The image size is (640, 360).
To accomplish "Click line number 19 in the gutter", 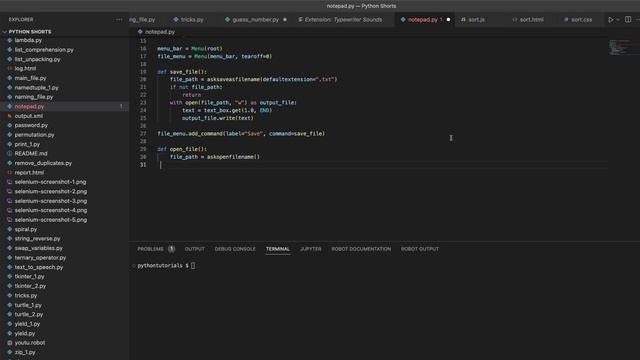I will coord(143,72).
